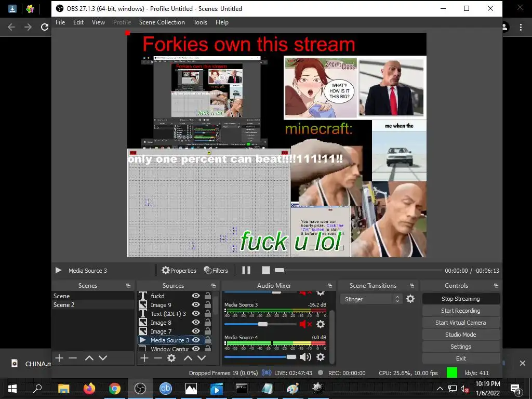Open the Scene Collection menu

[x=162, y=22]
